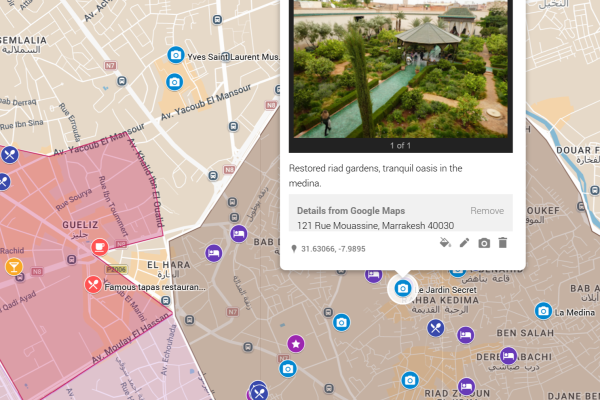Click the La Medina map label

pos(575,312)
